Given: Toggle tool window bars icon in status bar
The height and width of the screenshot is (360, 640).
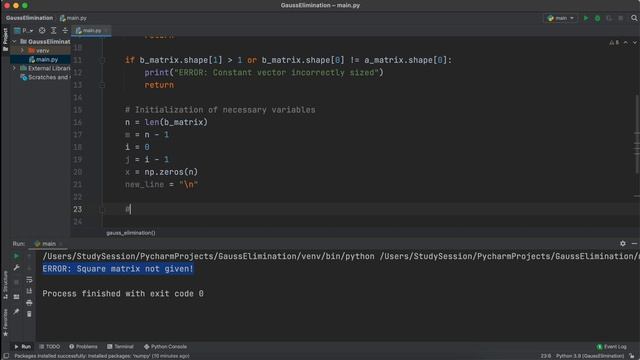Looking at the screenshot, I should 6,356.
